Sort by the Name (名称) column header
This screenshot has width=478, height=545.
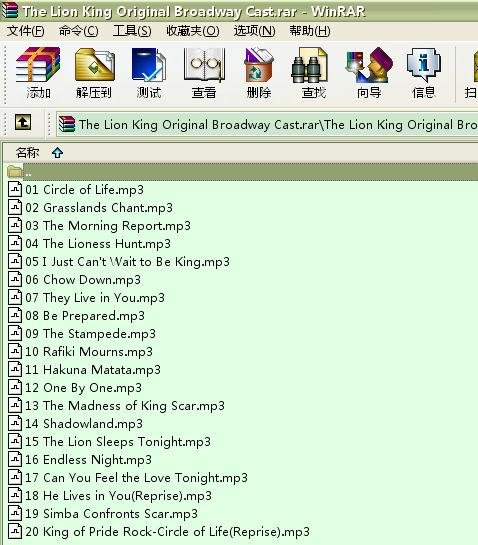pos(28,153)
